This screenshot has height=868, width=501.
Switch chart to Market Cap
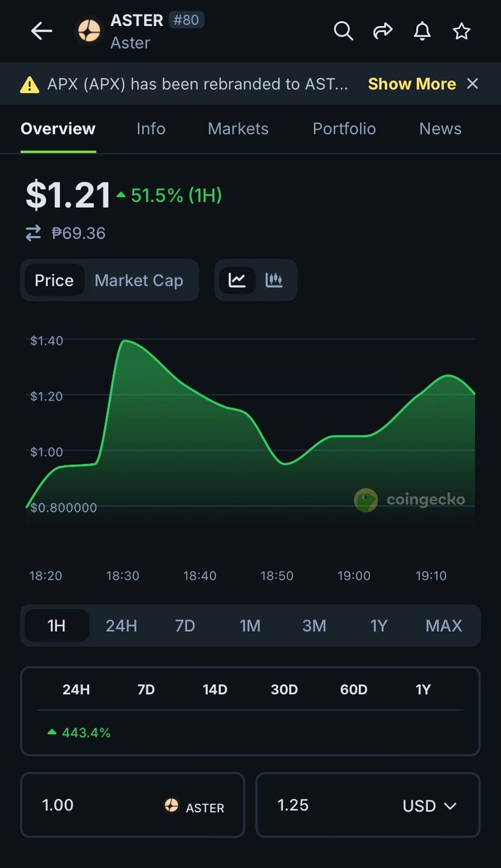click(139, 280)
